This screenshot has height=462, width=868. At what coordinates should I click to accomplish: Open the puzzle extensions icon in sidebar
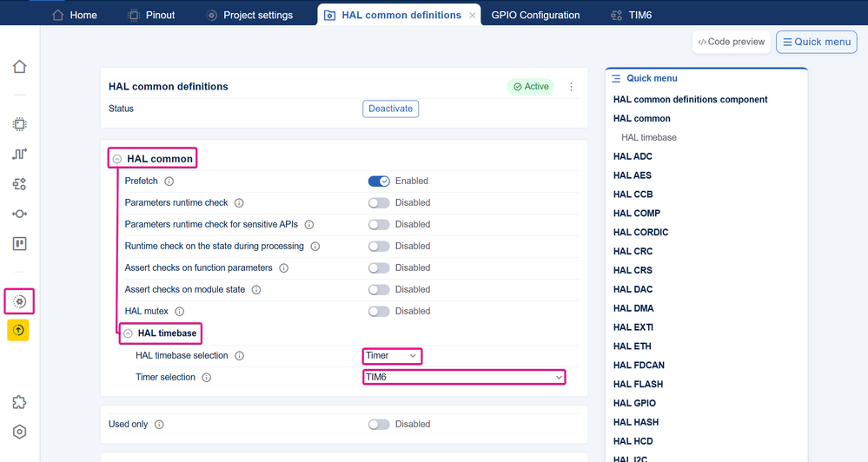pyautogui.click(x=19, y=402)
